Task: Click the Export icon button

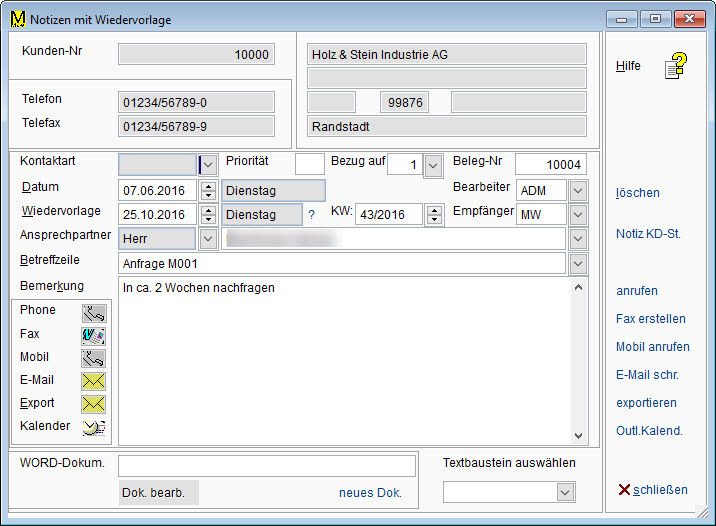Action: pos(93,404)
